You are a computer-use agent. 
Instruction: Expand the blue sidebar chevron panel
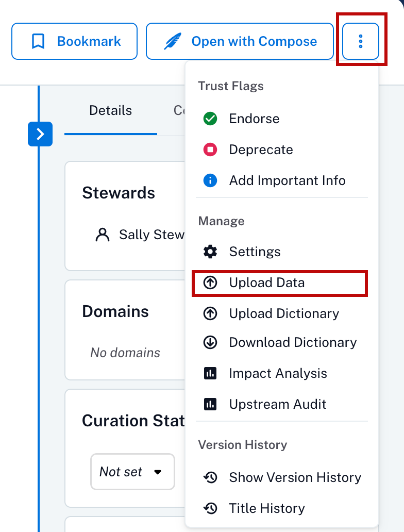pyautogui.click(x=40, y=134)
